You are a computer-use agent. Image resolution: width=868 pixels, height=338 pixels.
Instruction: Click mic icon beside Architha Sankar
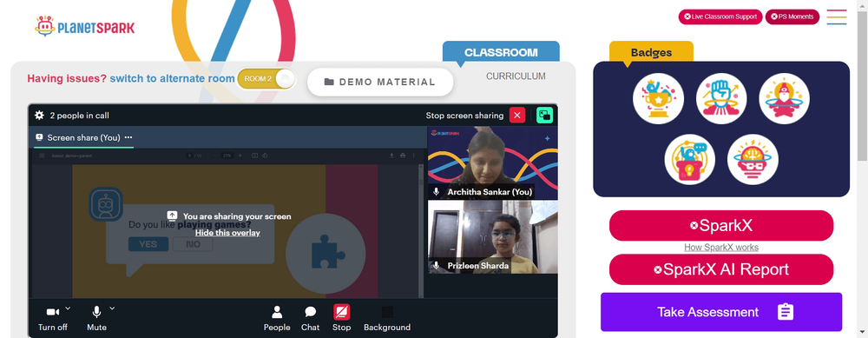click(x=437, y=192)
